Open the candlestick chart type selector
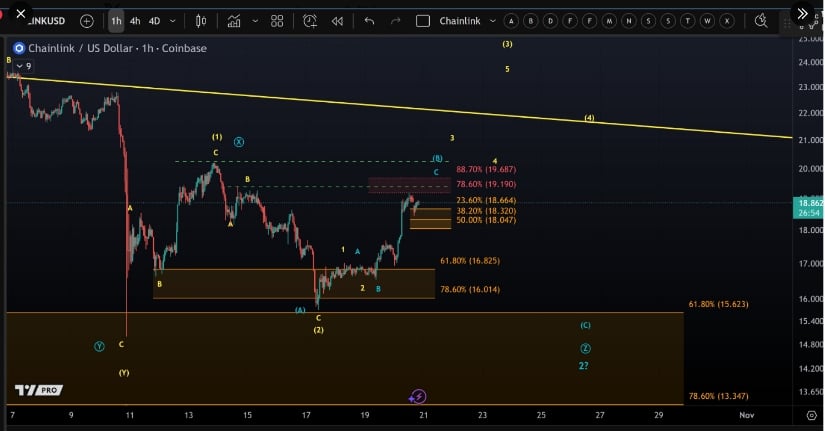This screenshot has width=825, height=431. click(201, 21)
